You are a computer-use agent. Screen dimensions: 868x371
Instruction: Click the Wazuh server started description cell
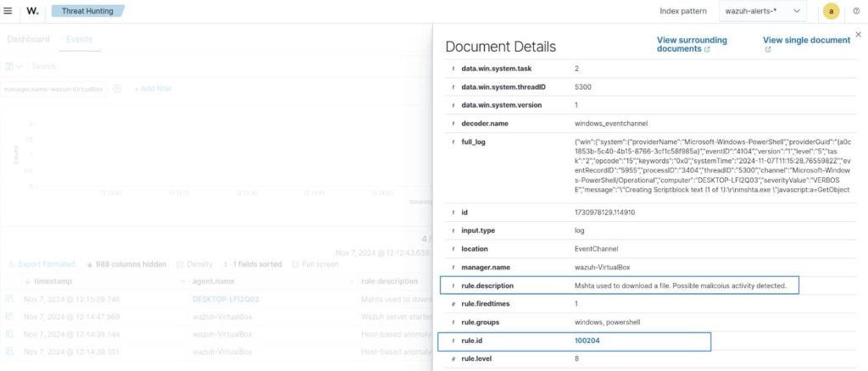(x=397, y=318)
